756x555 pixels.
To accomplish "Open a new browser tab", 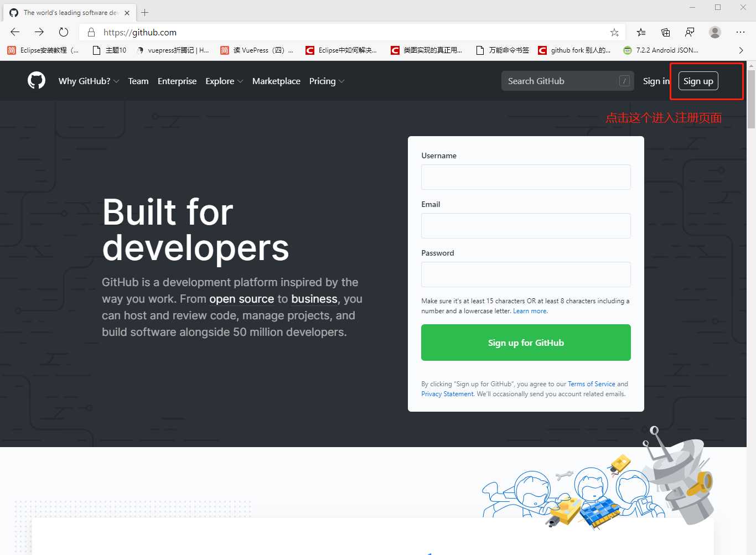I will 145,12.
